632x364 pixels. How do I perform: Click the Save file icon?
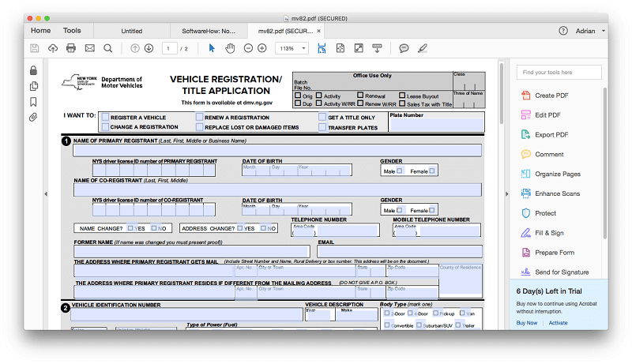click(35, 48)
